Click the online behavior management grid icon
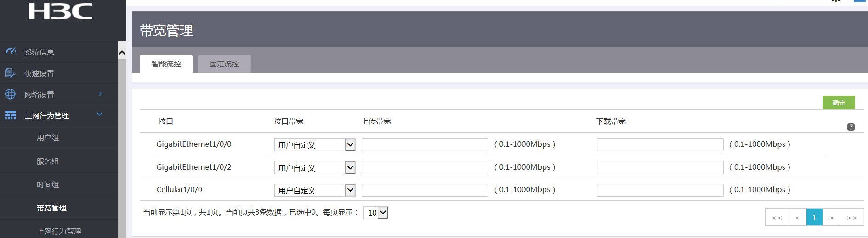This screenshot has height=238, width=868. [10, 115]
